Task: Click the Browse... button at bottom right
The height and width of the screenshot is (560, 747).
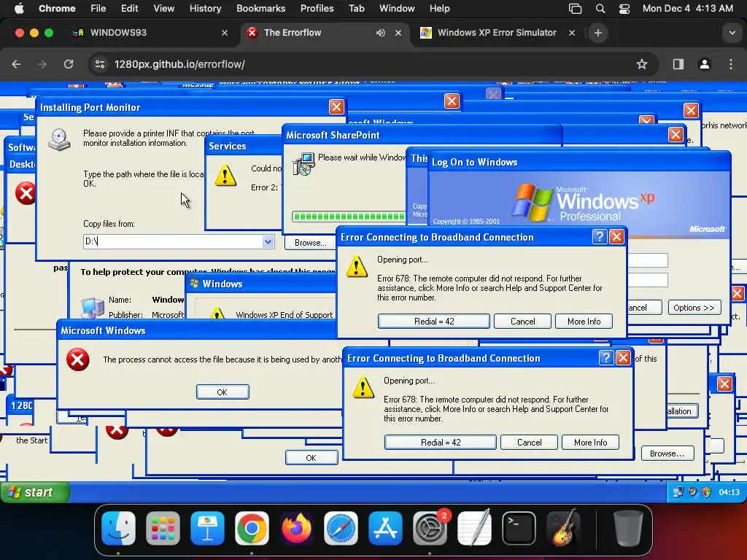Action: (x=667, y=454)
